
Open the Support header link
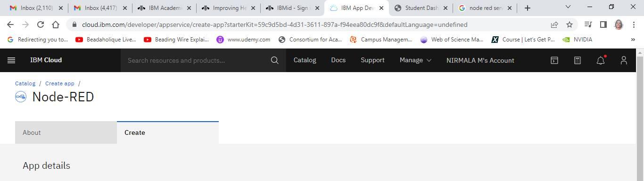click(x=372, y=60)
